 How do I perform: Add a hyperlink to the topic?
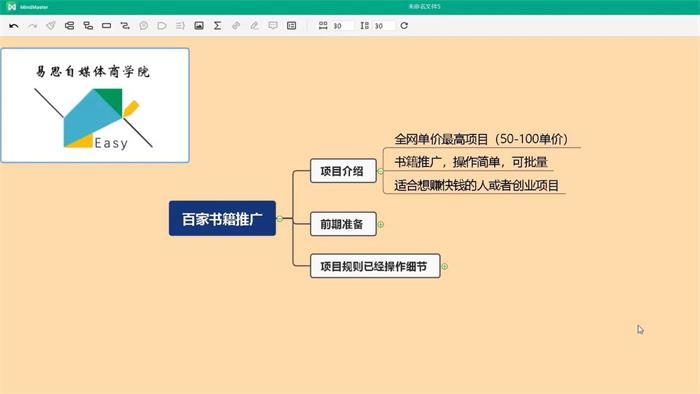236,26
